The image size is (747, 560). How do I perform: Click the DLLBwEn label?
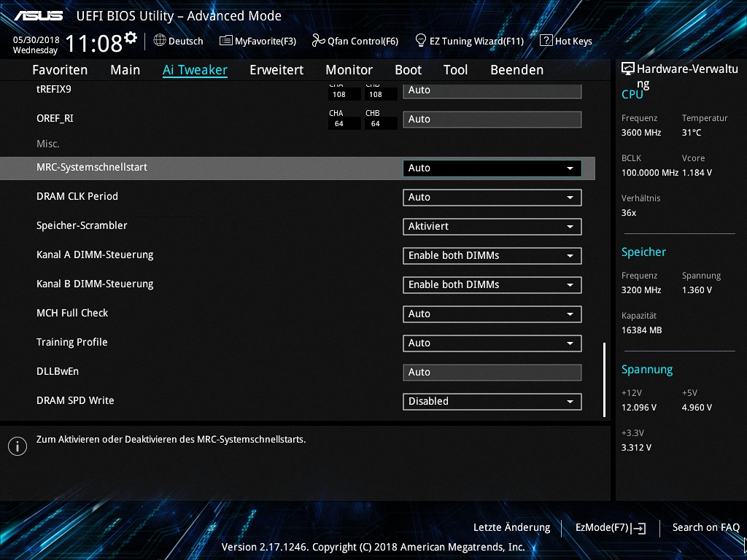[x=58, y=371]
